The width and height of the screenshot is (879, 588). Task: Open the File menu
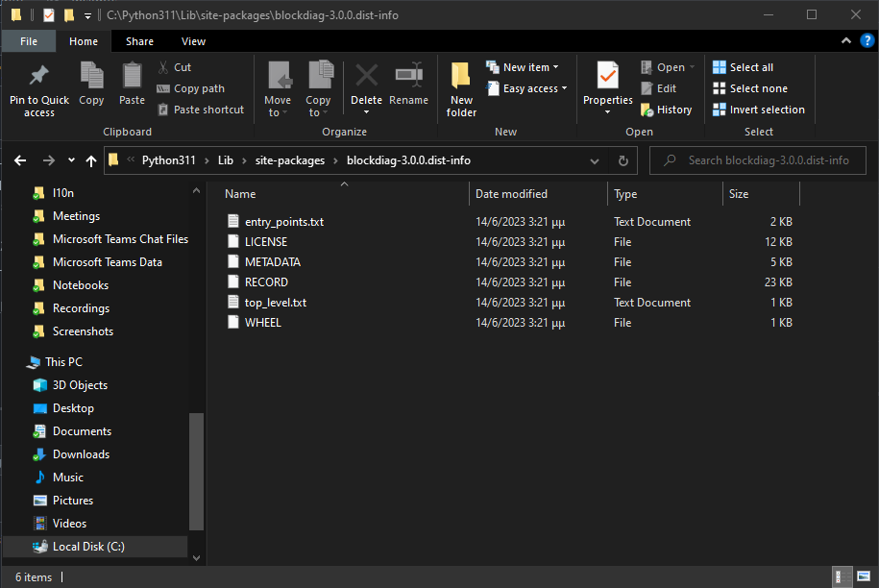[28, 40]
